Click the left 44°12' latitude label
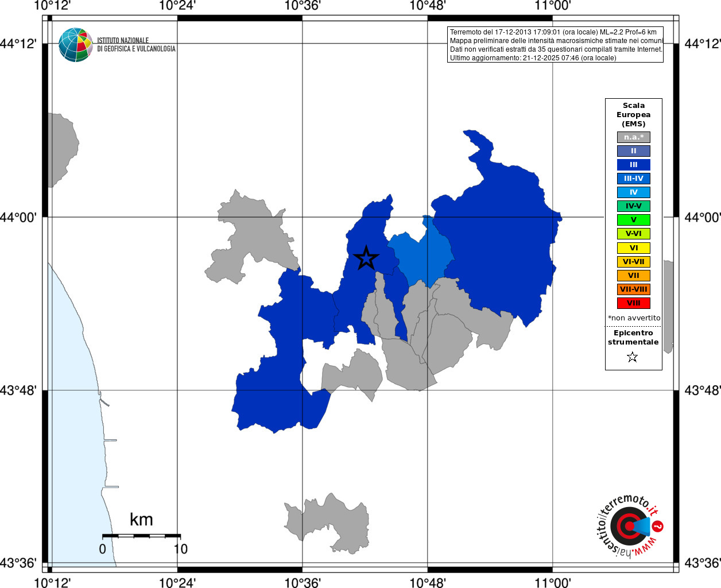 [18, 44]
